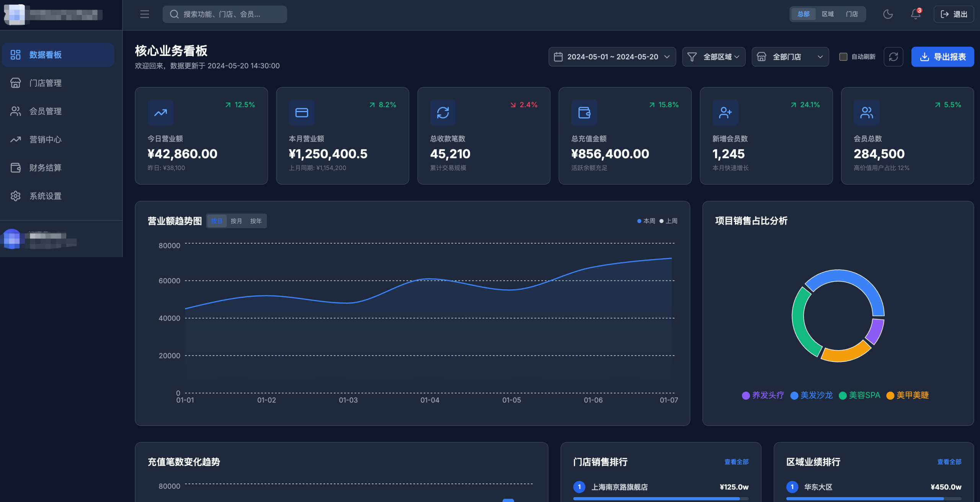Click the 新增会员数 user-plus icon
The width and height of the screenshot is (980, 502).
pyautogui.click(x=725, y=112)
